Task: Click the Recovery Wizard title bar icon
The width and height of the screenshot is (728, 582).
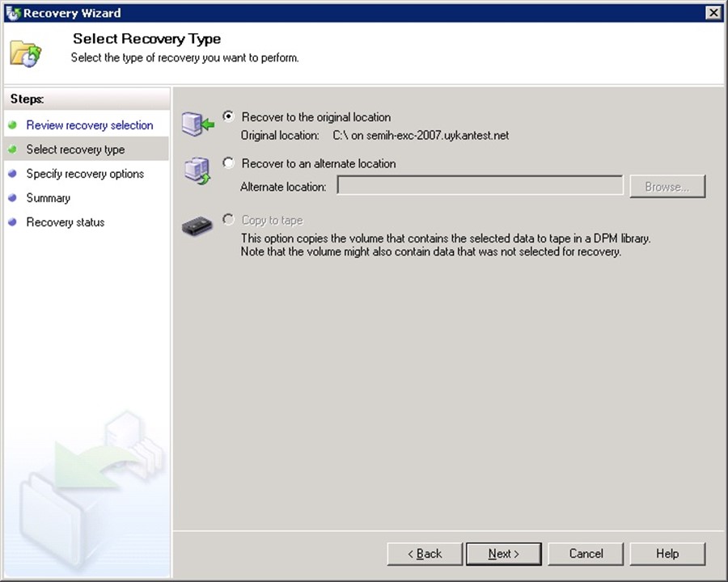Action: coord(12,12)
